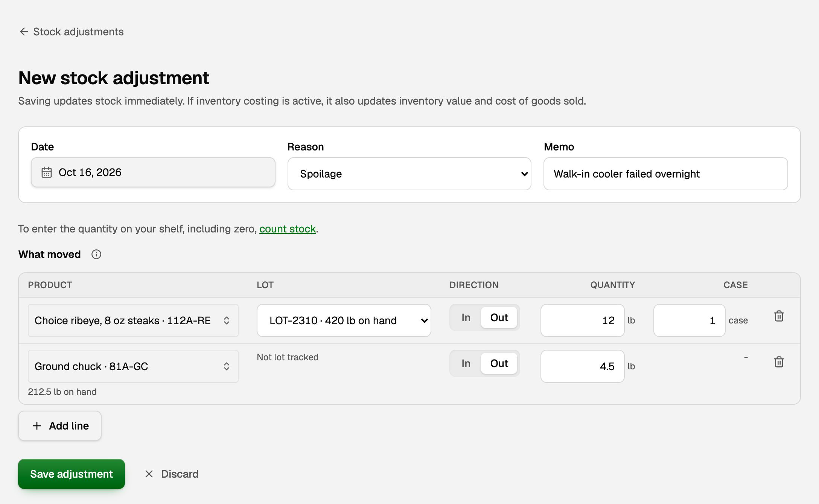Set Choice ribeye direction to In
819x504 pixels.
(x=466, y=317)
